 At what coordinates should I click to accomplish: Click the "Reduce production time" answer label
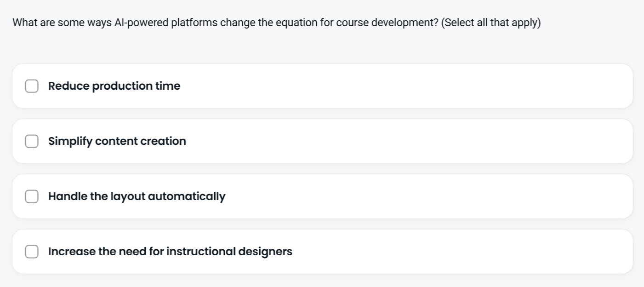click(x=114, y=86)
